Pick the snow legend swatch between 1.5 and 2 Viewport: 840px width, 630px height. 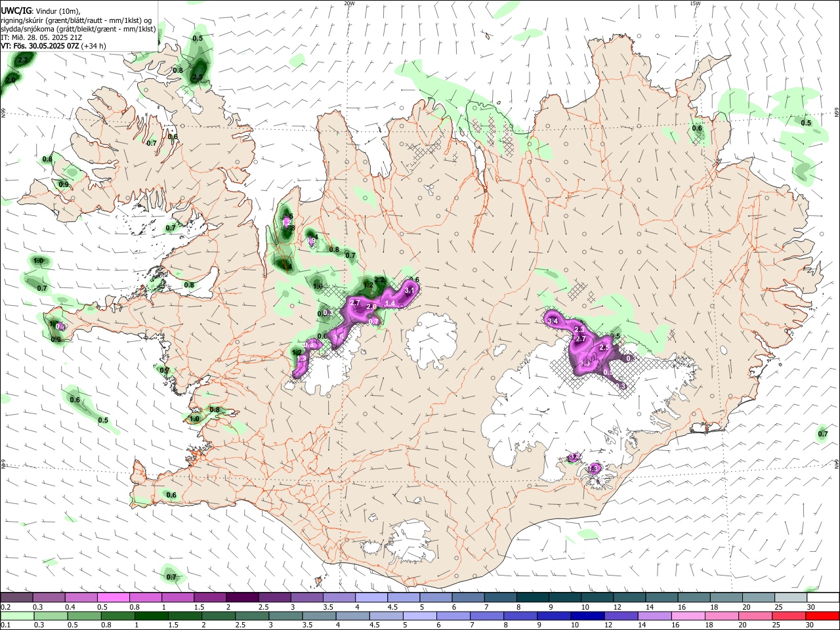[209, 597]
